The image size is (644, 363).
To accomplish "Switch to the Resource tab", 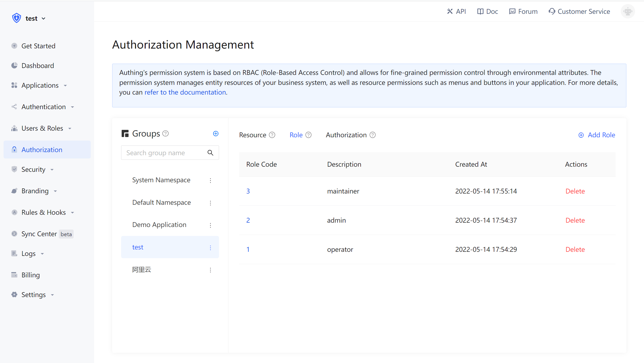I will pos(252,135).
